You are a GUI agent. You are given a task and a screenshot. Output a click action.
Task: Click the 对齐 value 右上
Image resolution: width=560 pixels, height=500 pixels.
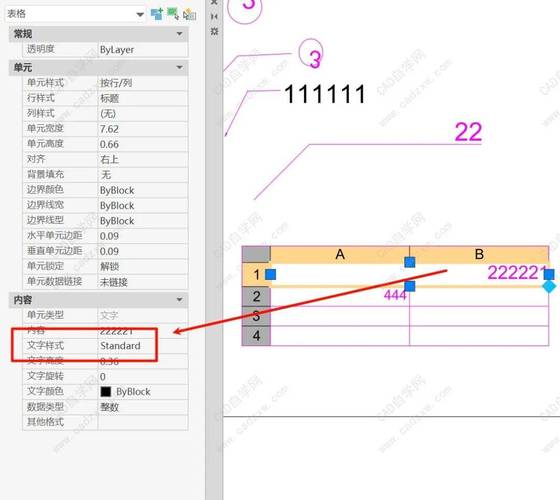coord(142,159)
